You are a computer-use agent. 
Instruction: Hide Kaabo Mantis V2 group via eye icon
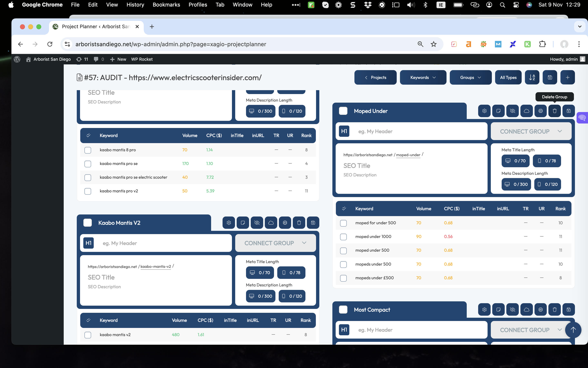(257, 223)
